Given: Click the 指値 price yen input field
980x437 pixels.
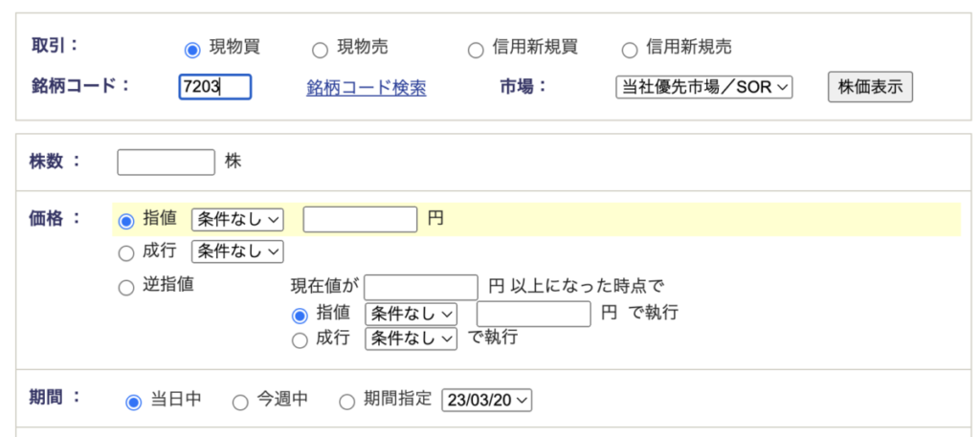Looking at the screenshot, I should 360,219.
